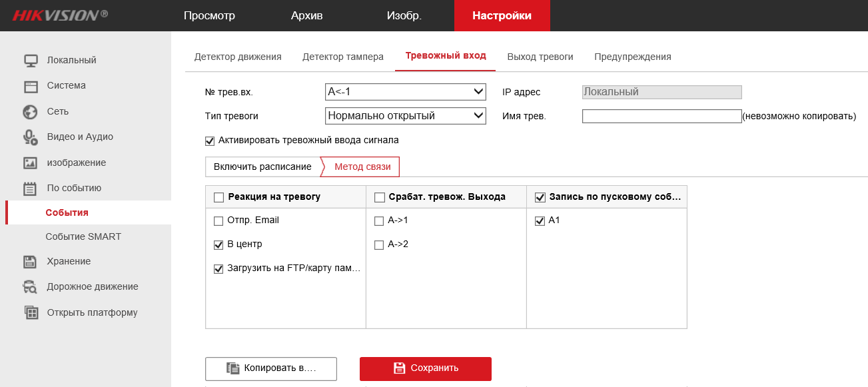This screenshot has height=387, width=868.
Task: Select the Тревожный вход tab
Action: pos(446,57)
